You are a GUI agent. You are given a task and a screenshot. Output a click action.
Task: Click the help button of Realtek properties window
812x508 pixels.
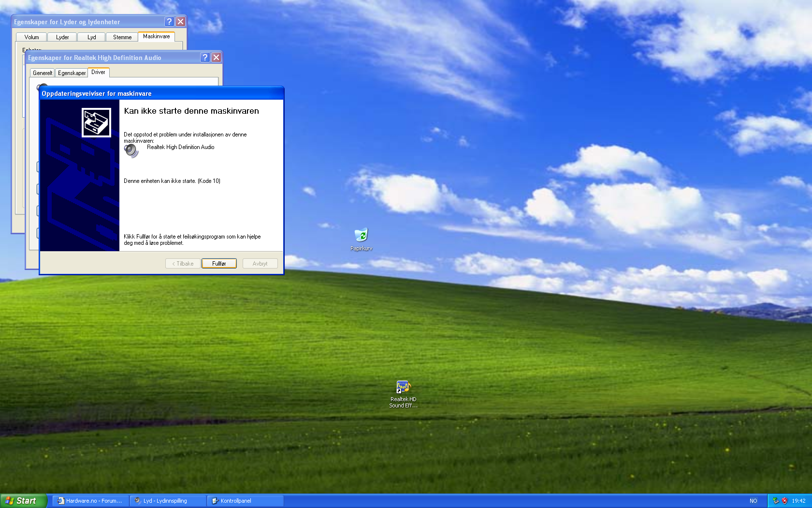(x=205, y=58)
